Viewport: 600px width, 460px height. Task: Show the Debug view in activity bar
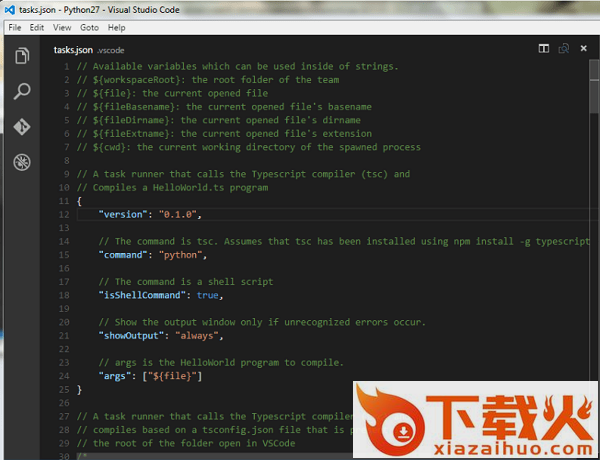(21, 162)
